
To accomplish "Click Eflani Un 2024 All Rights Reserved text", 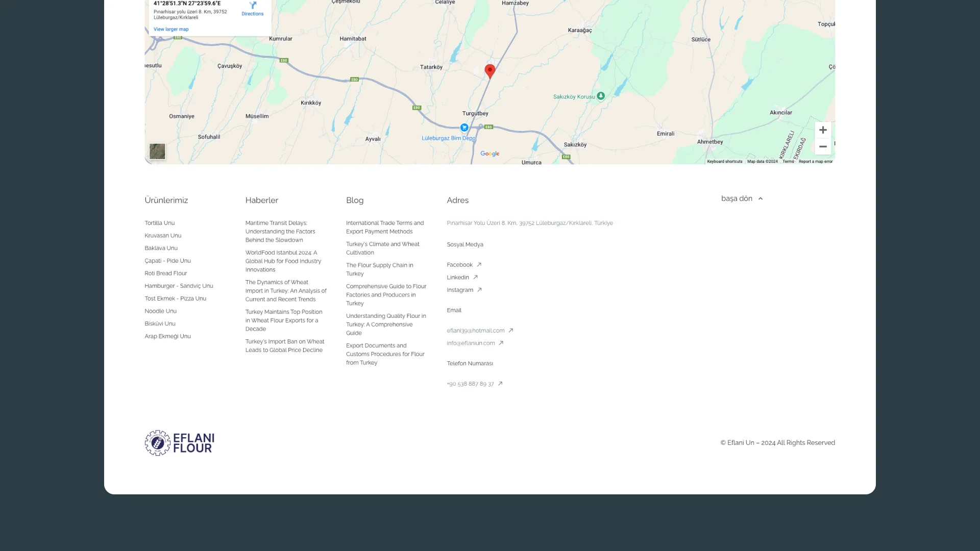I will point(778,443).
